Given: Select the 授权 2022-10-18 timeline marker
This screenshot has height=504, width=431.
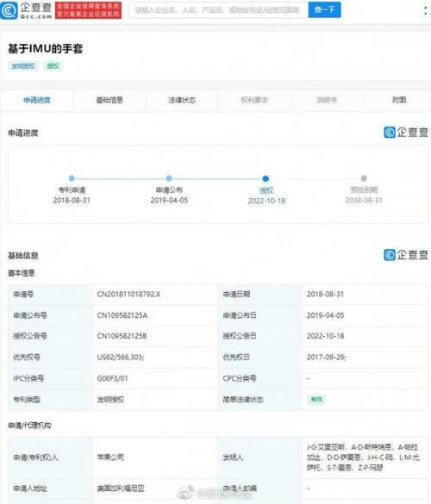Looking at the screenshot, I should (265, 178).
